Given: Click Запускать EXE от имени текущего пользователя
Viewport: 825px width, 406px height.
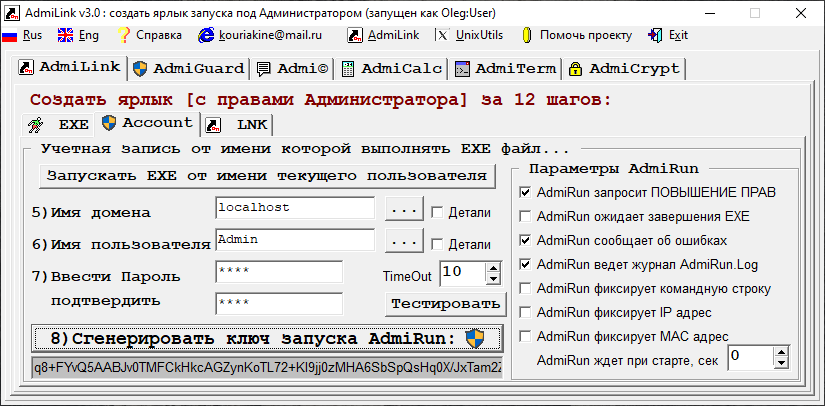Looking at the screenshot, I should (267, 176).
